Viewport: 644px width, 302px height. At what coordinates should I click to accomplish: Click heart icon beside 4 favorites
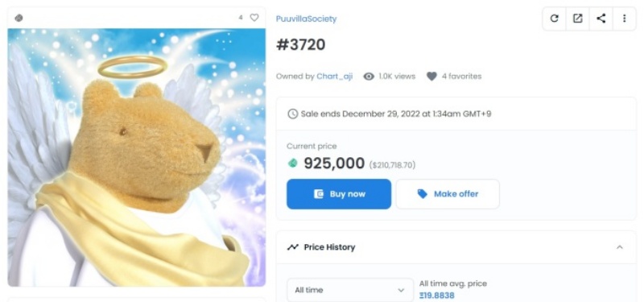click(x=431, y=77)
